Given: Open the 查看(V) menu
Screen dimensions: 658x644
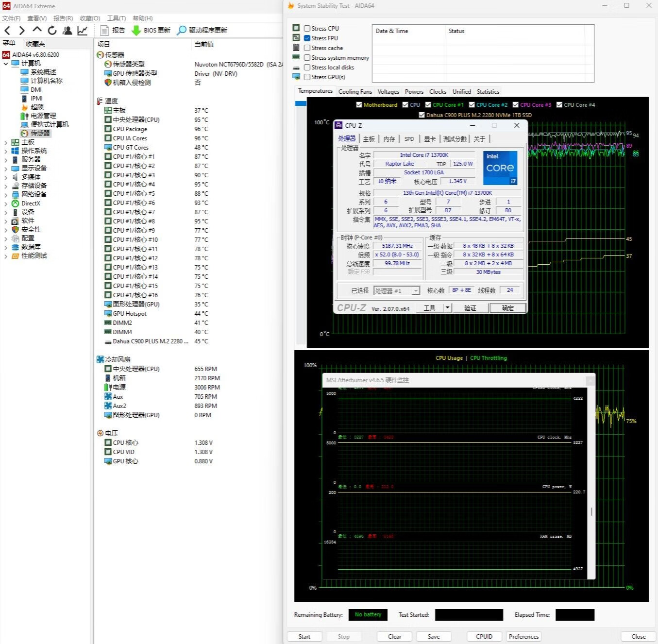Looking at the screenshot, I should point(37,18).
